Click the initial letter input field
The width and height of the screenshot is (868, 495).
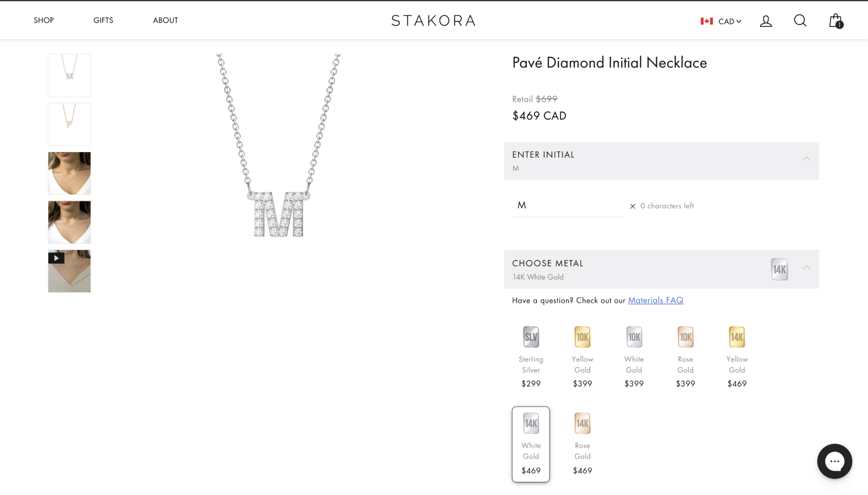[x=567, y=205]
